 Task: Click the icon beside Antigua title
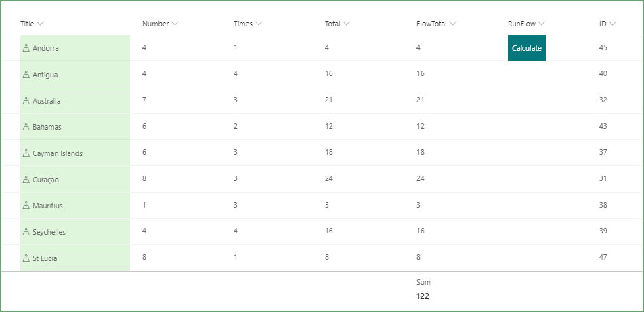pos(26,75)
